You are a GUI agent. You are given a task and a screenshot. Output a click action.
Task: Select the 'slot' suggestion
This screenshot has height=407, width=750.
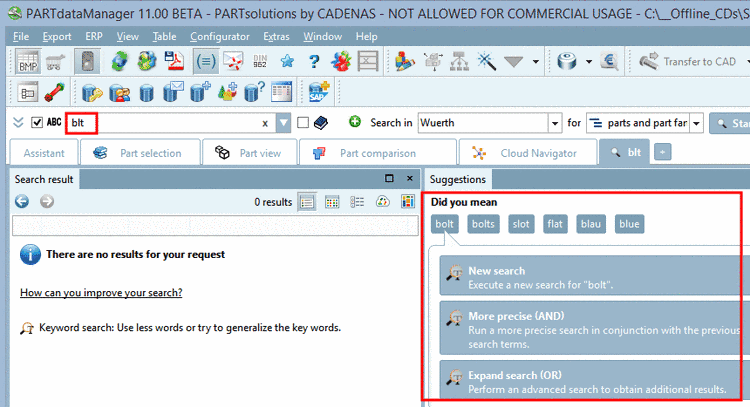tap(521, 224)
